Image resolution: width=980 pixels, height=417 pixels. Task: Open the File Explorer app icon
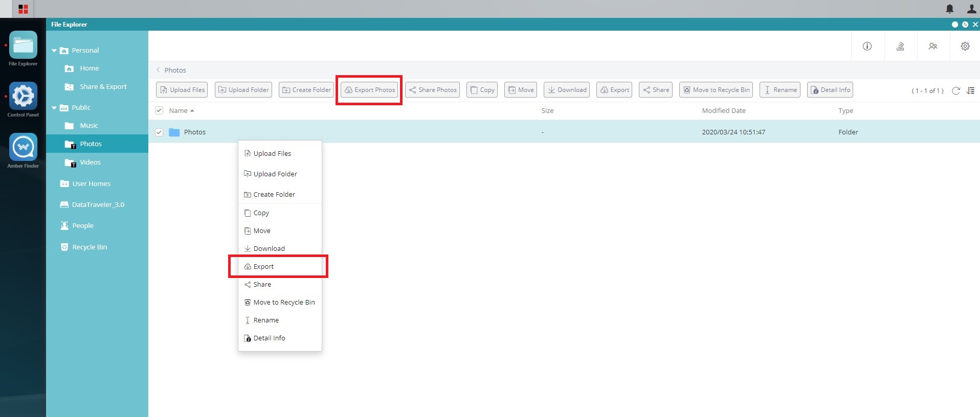(x=23, y=45)
